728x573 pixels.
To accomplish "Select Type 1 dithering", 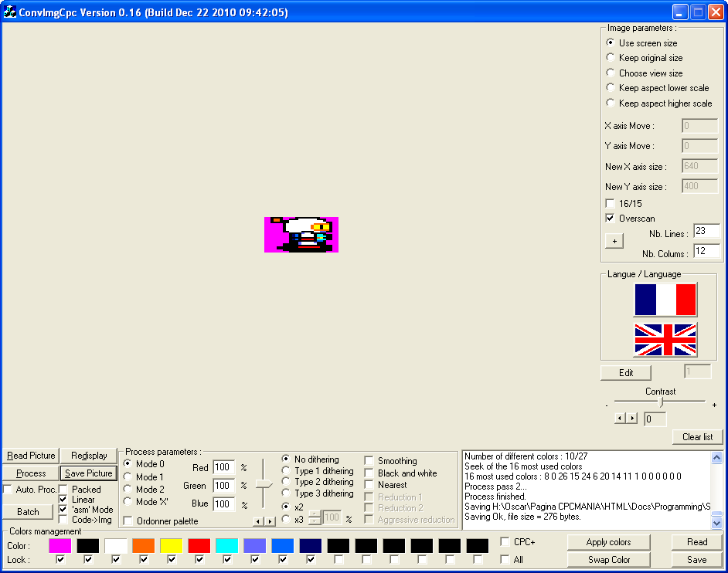I will pyautogui.click(x=286, y=470).
